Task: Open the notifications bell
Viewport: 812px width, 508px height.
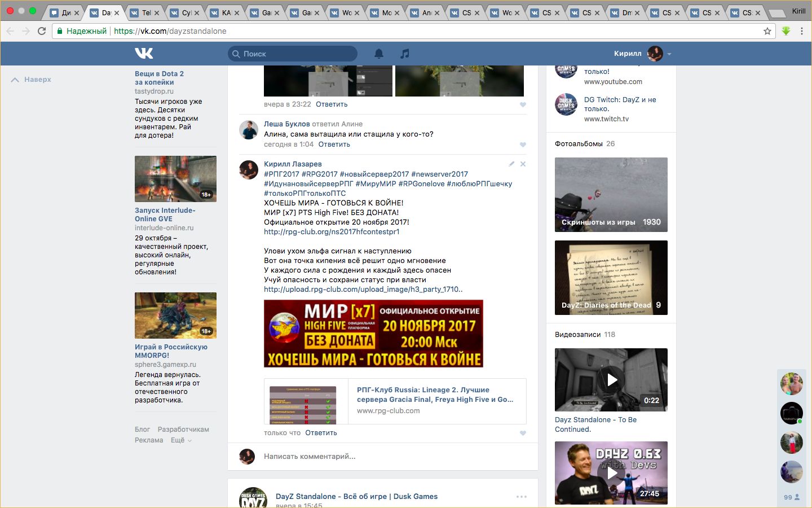Action: [379, 54]
